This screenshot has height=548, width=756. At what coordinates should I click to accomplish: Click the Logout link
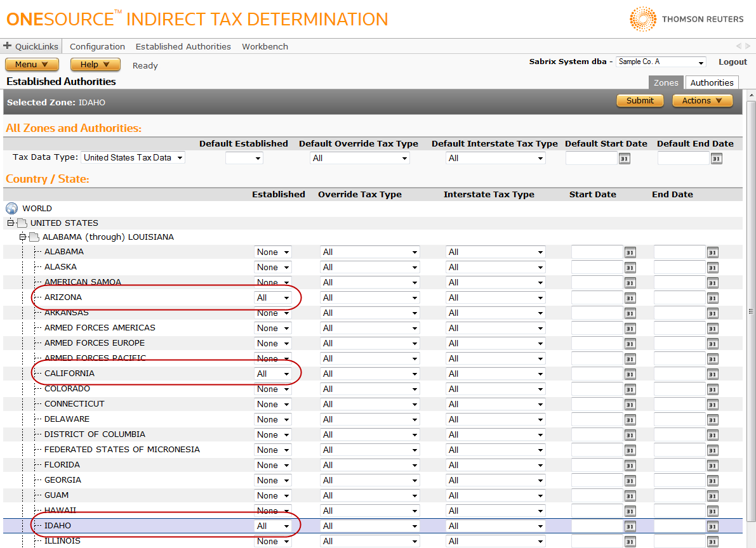pyautogui.click(x=733, y=62)
